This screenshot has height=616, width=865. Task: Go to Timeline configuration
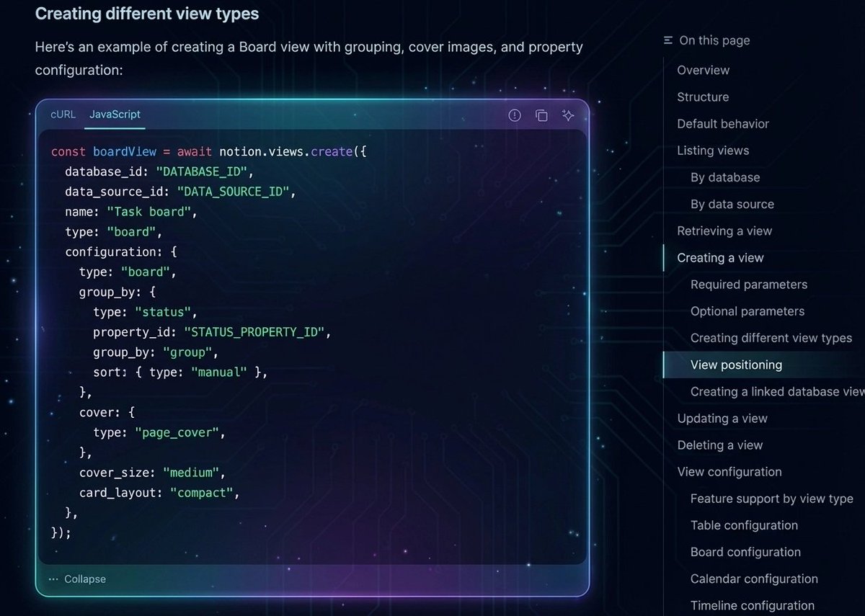(753, 605)
